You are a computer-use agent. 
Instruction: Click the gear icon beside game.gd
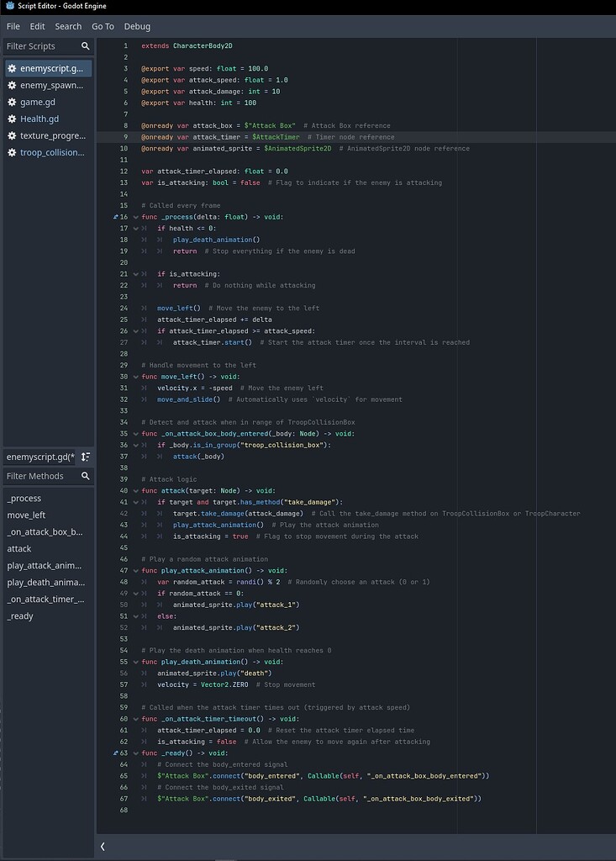pyautogui.click(x=12, y=102)
